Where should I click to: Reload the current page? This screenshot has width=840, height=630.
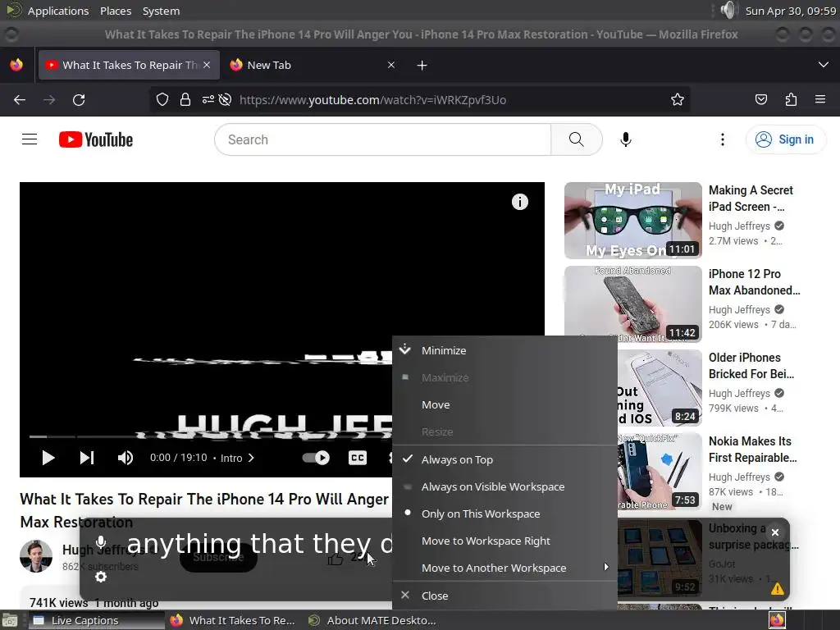(x=79, y=100)
